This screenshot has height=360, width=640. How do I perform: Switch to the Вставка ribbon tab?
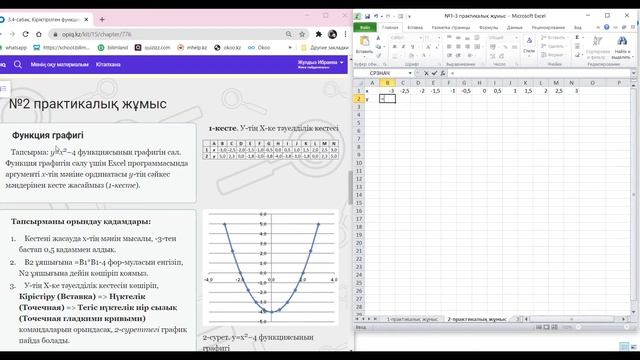pyautogui.click(x=415, y=27)
